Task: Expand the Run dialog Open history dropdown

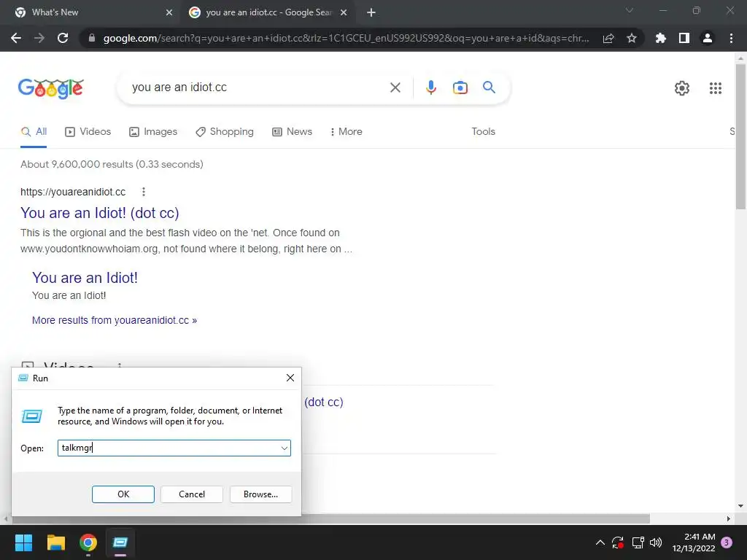Action: coord(285,448)
